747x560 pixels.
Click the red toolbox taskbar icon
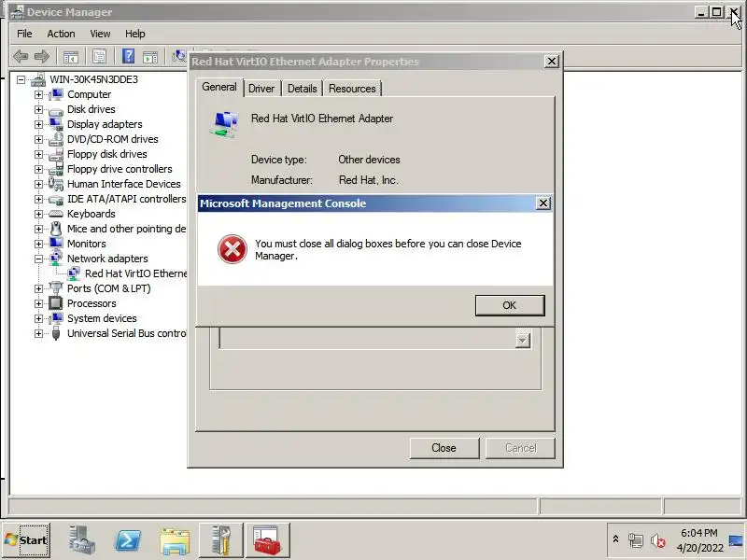click(267, 540)
